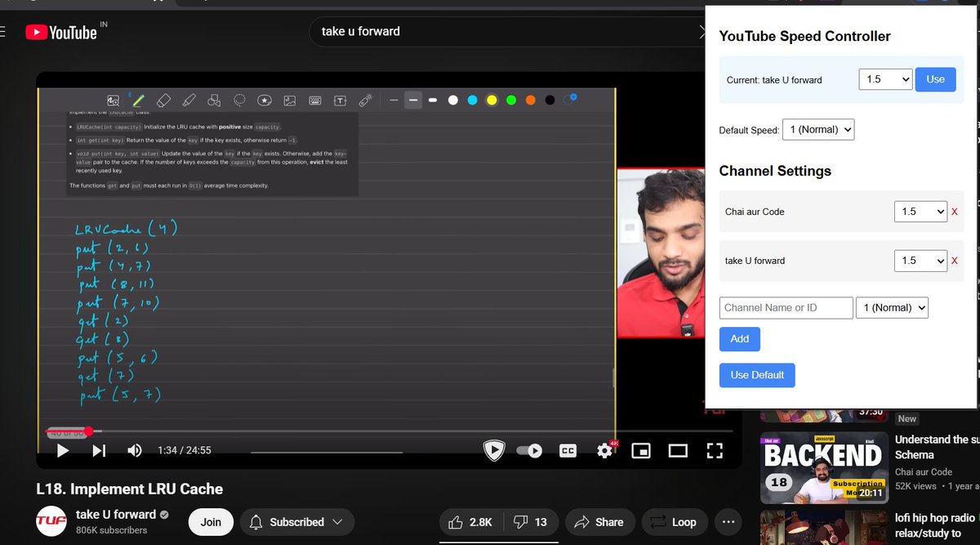
Task: Open the BACKEND video thumbnail
Action: [x=824, y=467]
